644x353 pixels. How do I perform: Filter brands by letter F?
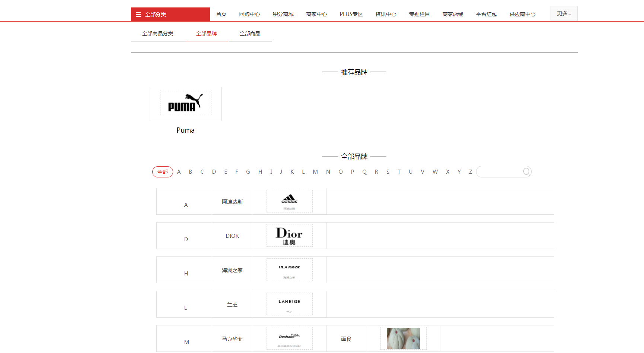pyautogui.click(x=236, y=172)
